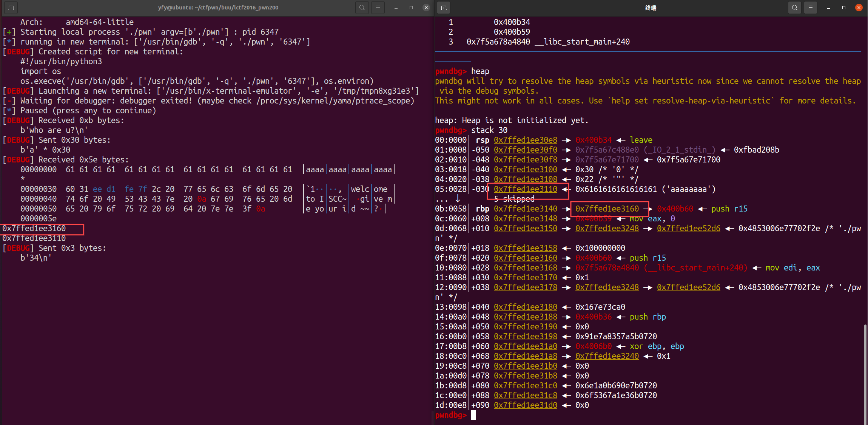Image resolution: width=868 pixels, height=425 pixels.
Task: Minimize the right 终端 window
Action: click(828, 8)
